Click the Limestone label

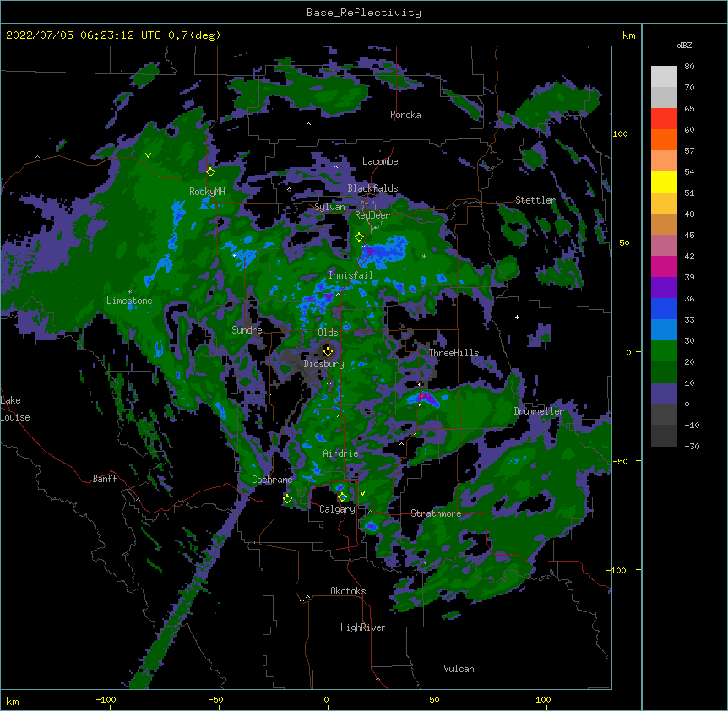(129, 301)
